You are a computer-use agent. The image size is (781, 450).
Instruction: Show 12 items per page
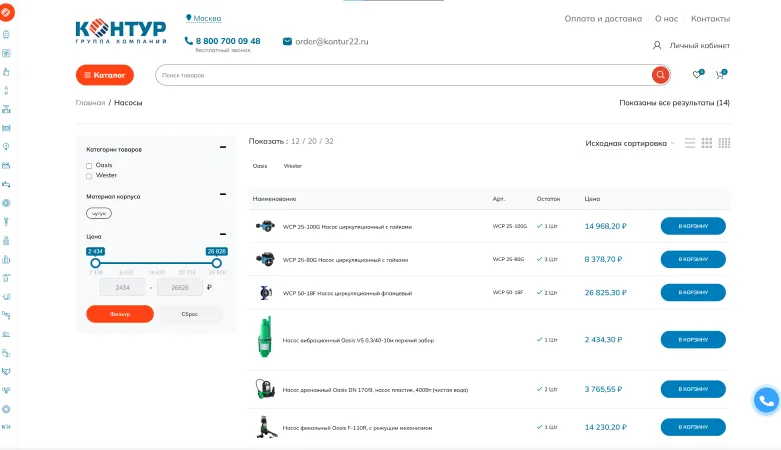pos(295,141)
